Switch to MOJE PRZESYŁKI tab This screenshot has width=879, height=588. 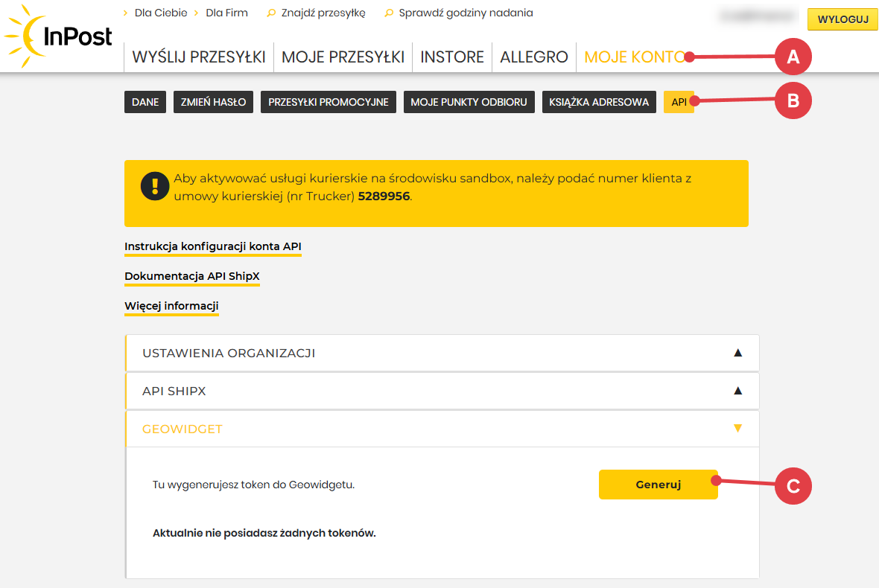pyautogui.click(x=343, y=57)
